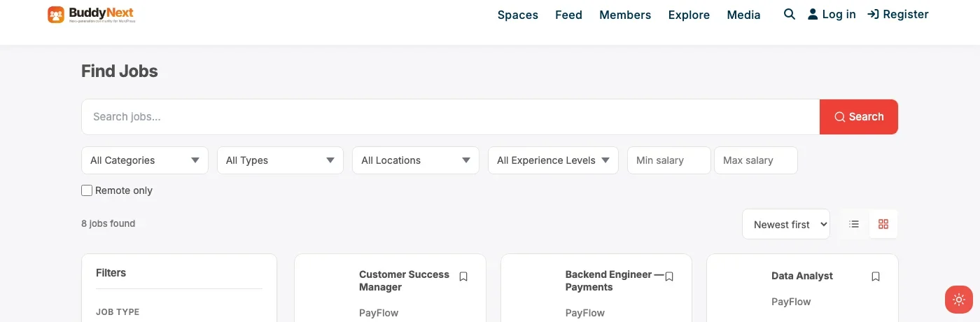
Task: Open the Media navigation item
Action: [x=743, y=15]
